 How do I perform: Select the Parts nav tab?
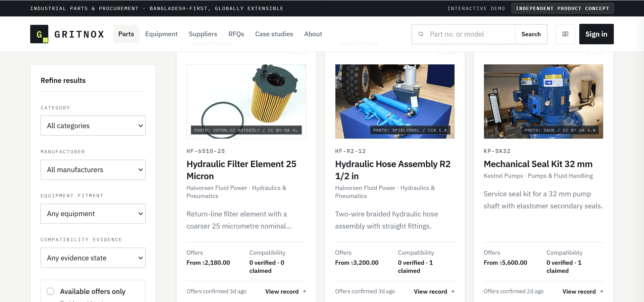(126, 34)
